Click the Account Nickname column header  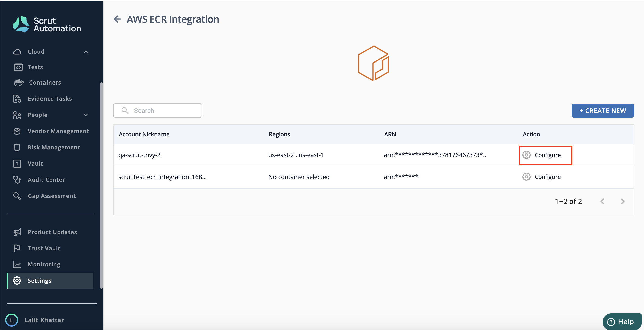tap(144, 134)
